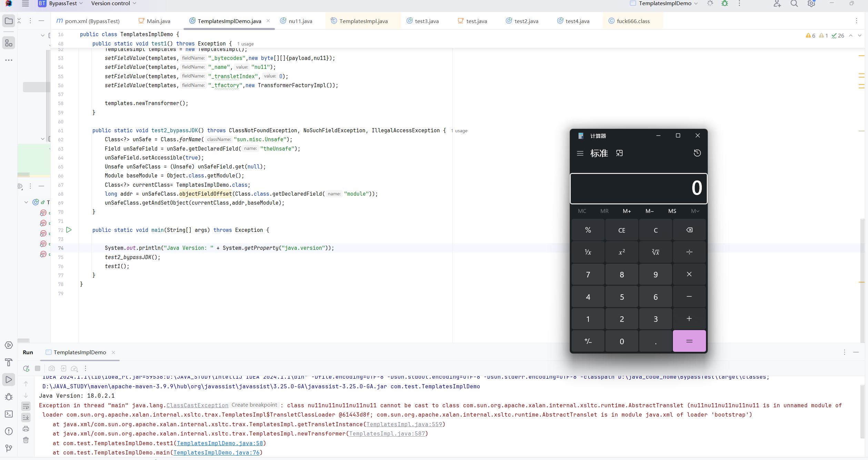Switch to the Main.java tab
Screen dimensions: 868x460
154,21
